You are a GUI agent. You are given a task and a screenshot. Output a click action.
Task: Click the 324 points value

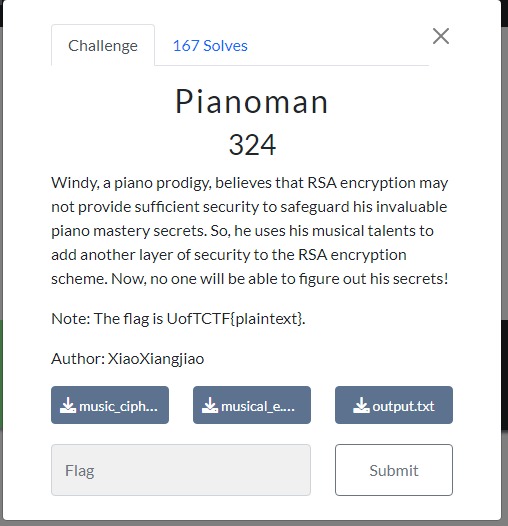tap(252, 145)
